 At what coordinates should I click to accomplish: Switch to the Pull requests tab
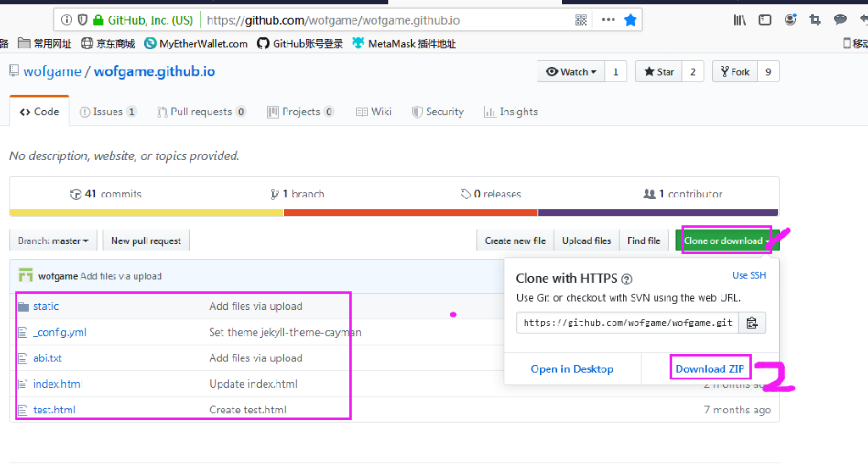(202, 112)
